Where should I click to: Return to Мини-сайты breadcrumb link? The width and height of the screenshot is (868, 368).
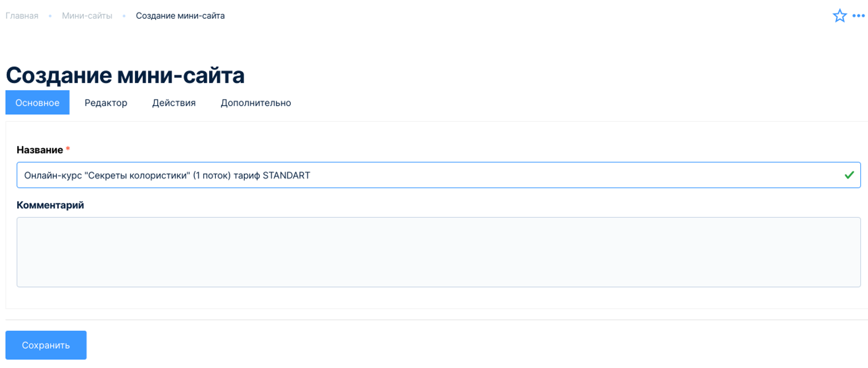coord(87,16)
